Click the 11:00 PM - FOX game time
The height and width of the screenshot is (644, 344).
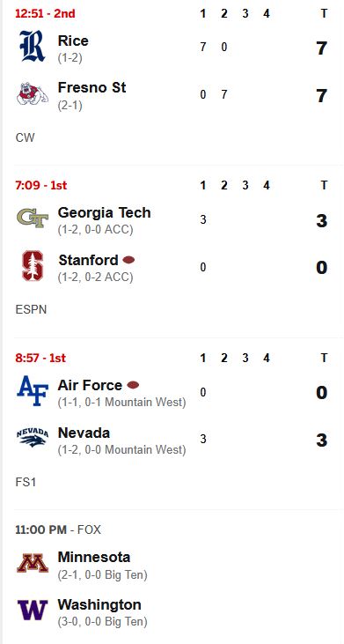pyautogui.click(x=58, y=529)
